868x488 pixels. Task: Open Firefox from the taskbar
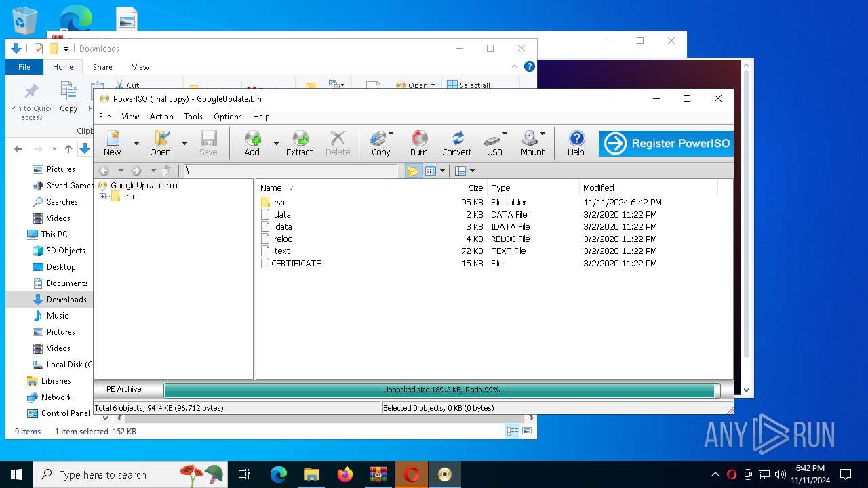(345, 474)
